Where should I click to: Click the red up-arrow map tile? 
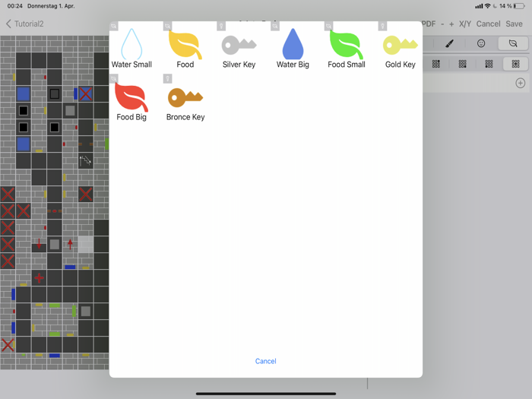tap(70, 244)
